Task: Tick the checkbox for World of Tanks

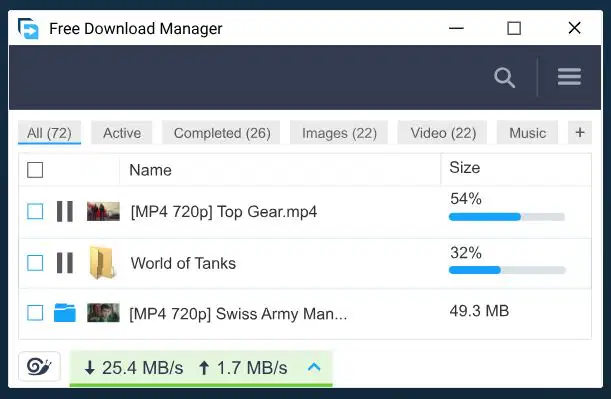Action: click(x=35, y=263)
